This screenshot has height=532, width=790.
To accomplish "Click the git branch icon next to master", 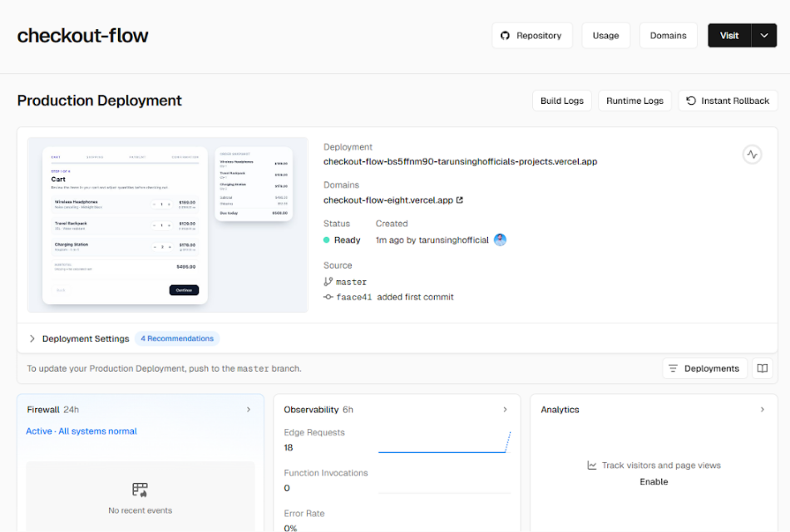I will pyautogui.click(x=328, y=281).
